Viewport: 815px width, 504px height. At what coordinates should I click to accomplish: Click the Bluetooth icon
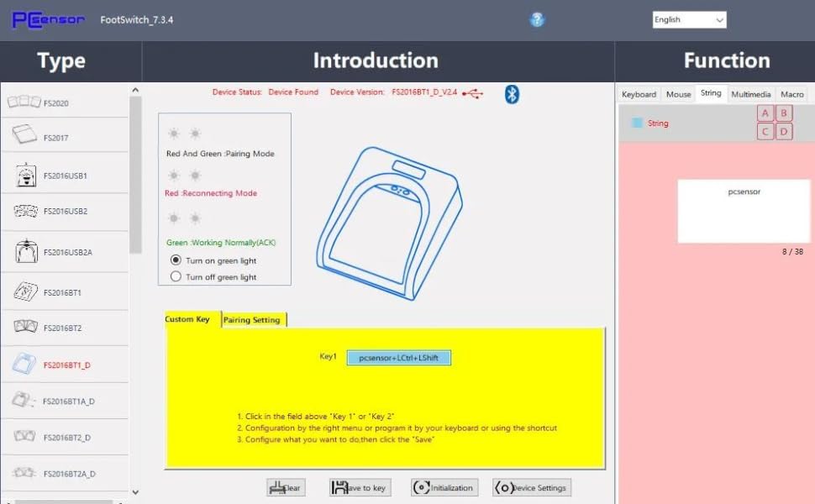point(512,93)
